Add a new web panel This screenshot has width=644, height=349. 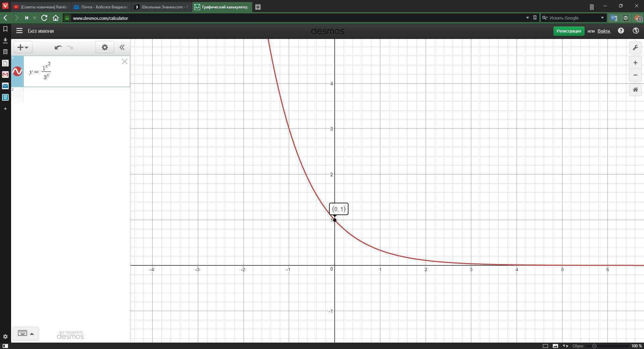tap(5, 109)
